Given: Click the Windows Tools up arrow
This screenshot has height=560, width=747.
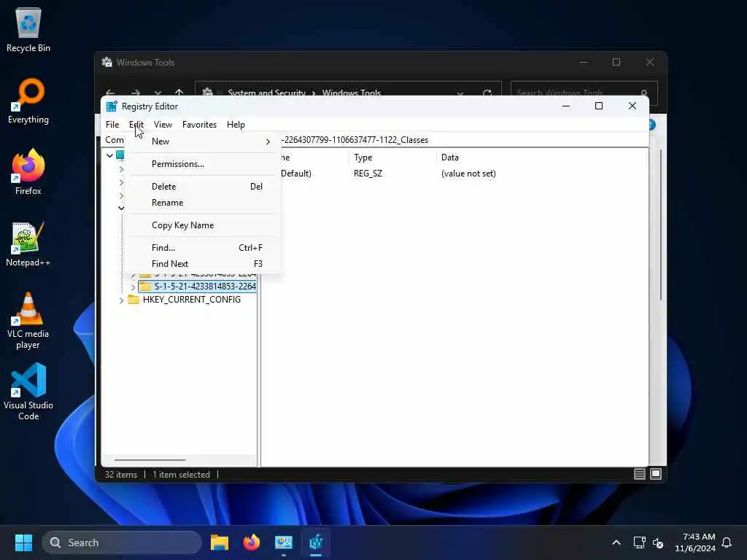Looking at the screenshot, I should tap(179, 93).
